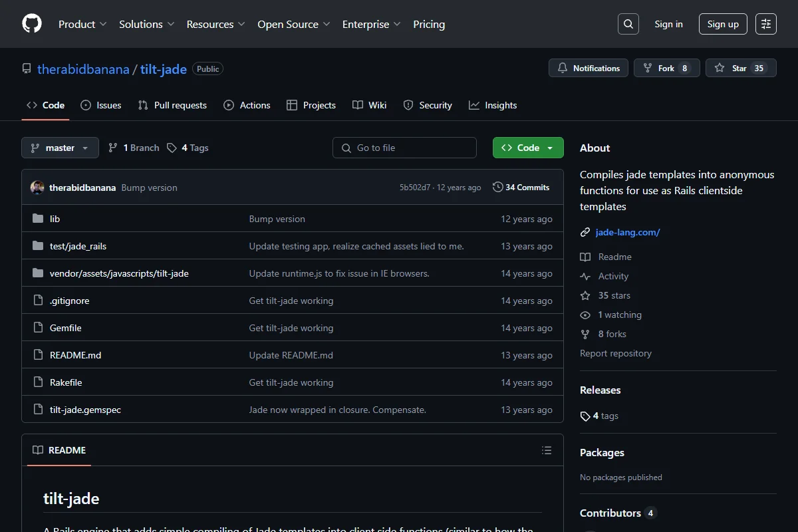Click the README outline list icon
The height and width of the screenshot is (532, 798).
pos(547,450)
